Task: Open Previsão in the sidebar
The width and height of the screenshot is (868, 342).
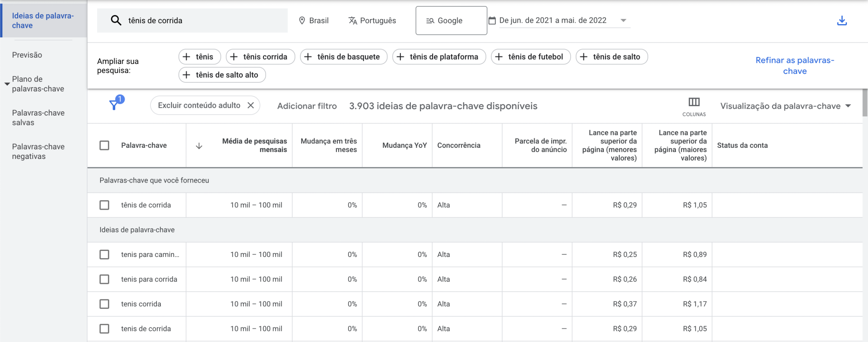Action: pos(27,55)
